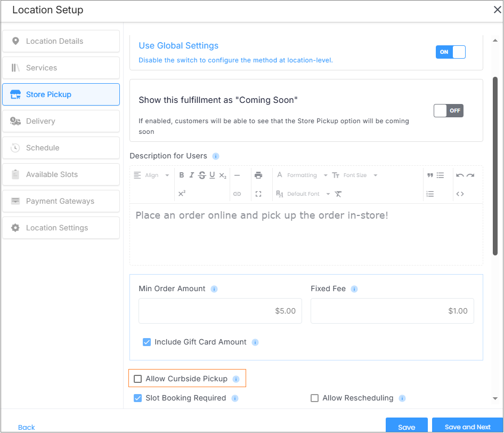Apply strikethrough in description editor
The height and width of the screenshot is (433, 504).
[202, 175]
